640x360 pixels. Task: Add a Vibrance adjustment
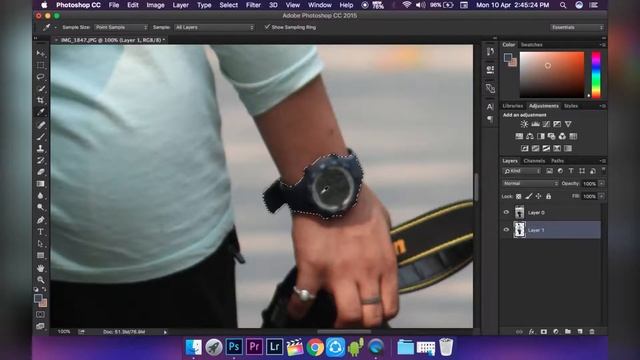tap(568, 124)
